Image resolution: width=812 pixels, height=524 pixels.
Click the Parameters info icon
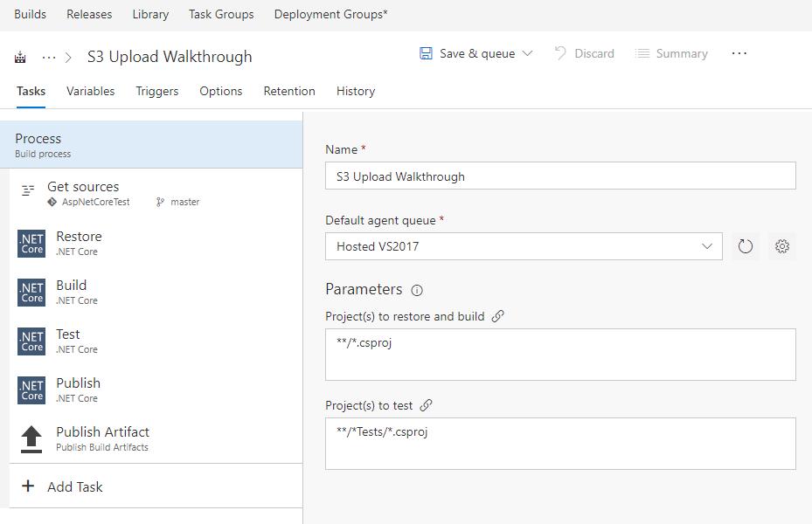[417, 290]
